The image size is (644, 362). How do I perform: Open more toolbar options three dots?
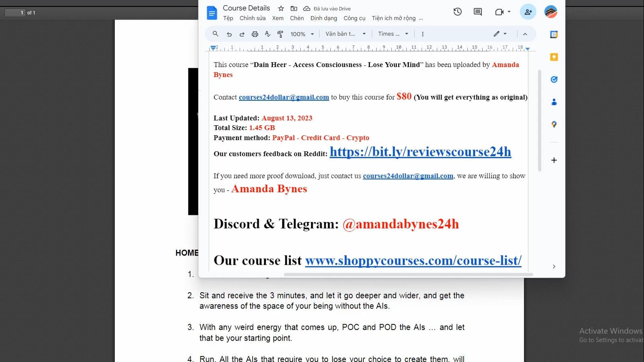click(x=422, y=34)
